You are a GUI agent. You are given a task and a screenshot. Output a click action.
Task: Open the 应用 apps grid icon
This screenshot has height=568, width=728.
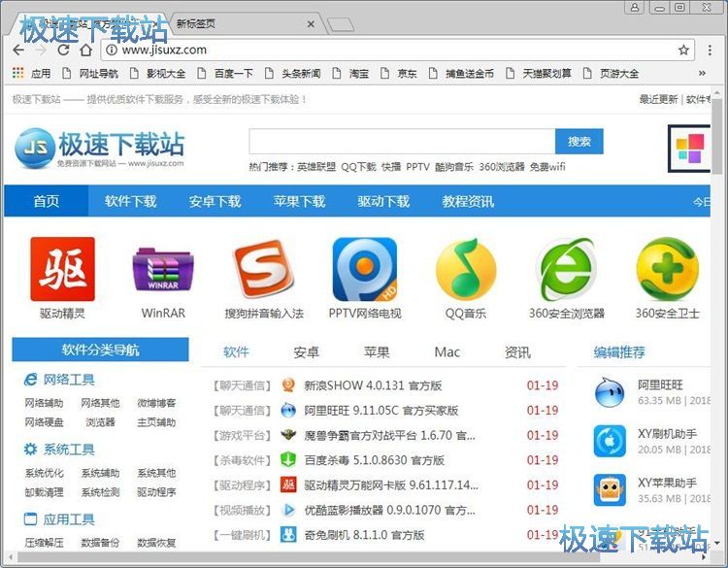click(x=17, y=73)
